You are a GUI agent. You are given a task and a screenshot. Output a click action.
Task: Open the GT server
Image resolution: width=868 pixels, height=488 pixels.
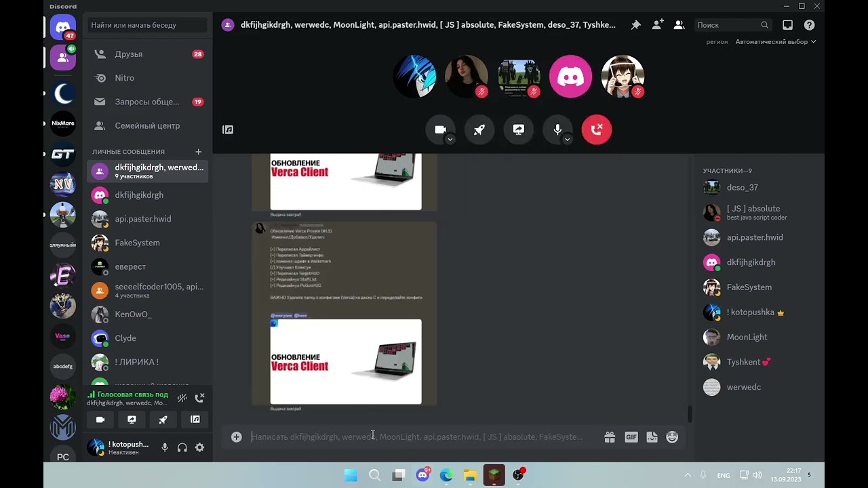[x=63, y=154]
